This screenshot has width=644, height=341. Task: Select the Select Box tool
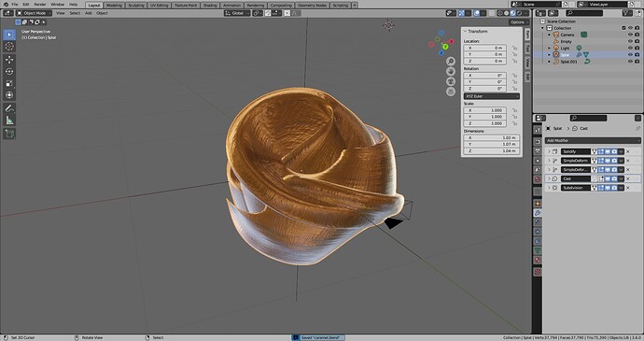(x=9, y=35)
